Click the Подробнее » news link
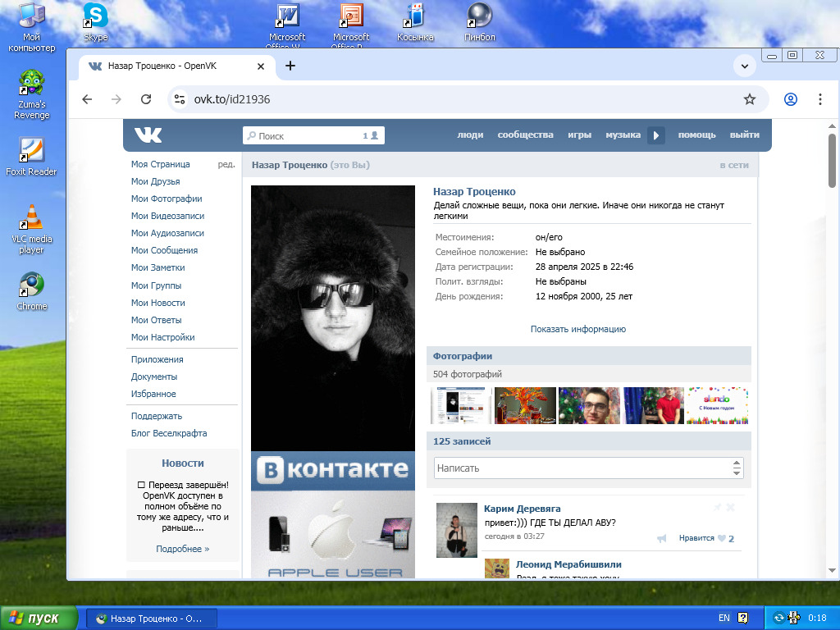This screenshot has height=630, width=840. pos(182,549)
